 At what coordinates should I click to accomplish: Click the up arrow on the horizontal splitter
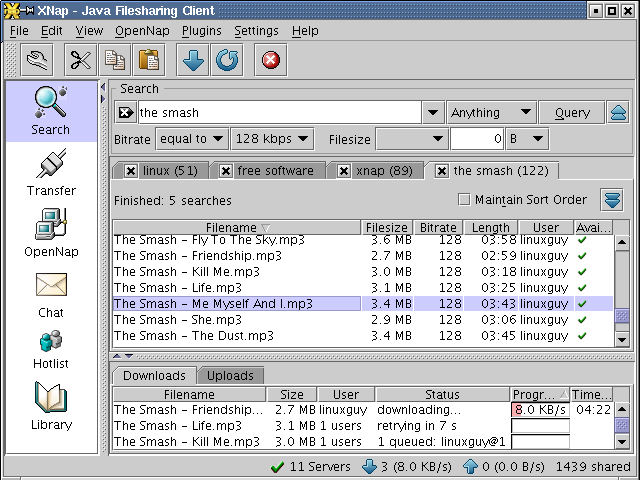117,356
